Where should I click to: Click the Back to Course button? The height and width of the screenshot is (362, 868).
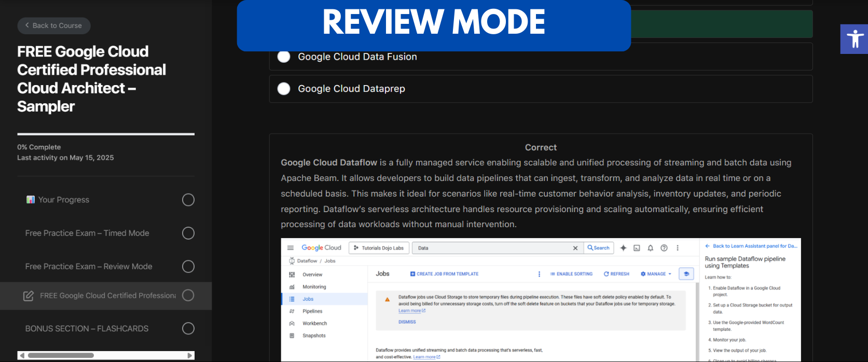click(54, 25)
